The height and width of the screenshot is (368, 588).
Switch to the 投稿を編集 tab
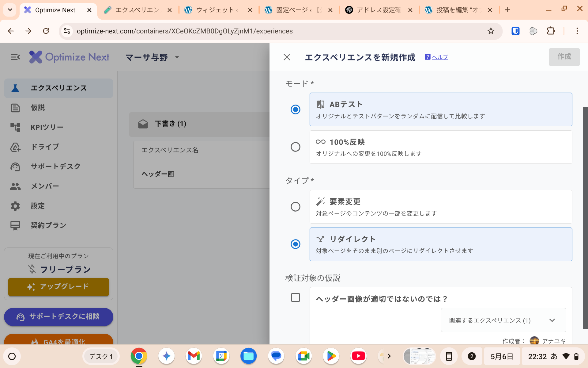[458, 10]
